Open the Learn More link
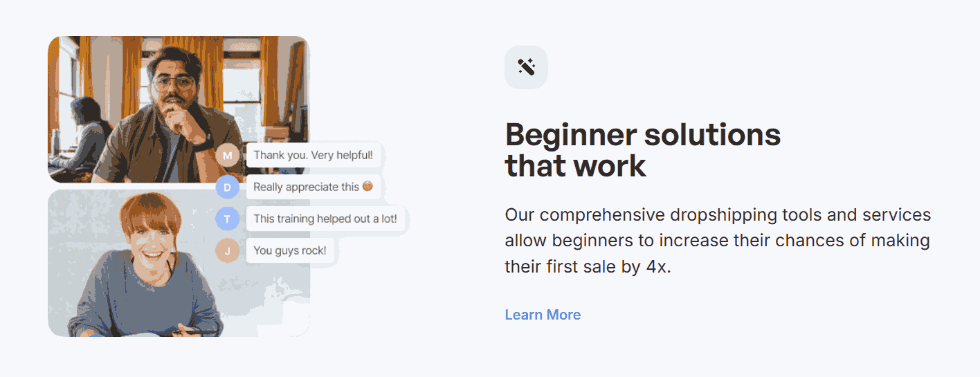This screenshot has width=980, height=377. tap(543, 315)
